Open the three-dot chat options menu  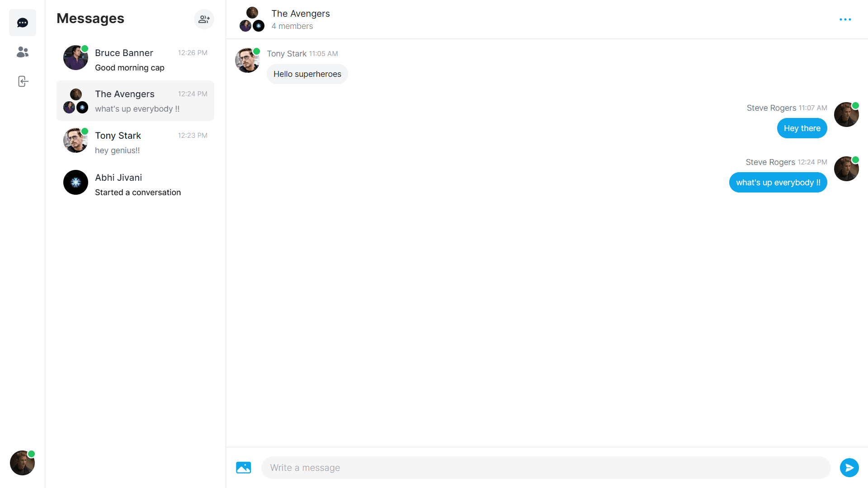click(x=845, y=19)
